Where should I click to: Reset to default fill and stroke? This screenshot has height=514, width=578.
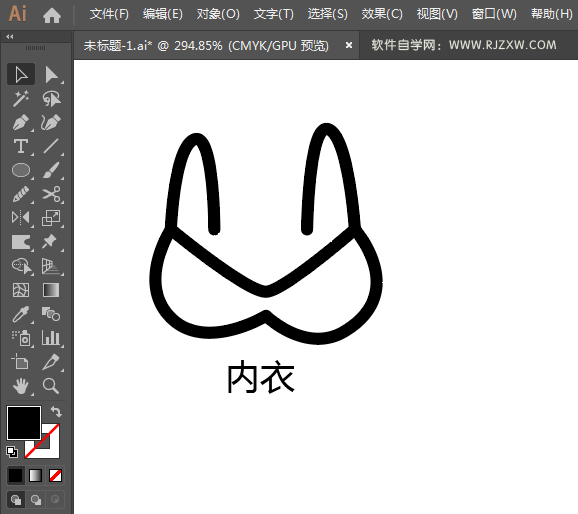(12, 452)
